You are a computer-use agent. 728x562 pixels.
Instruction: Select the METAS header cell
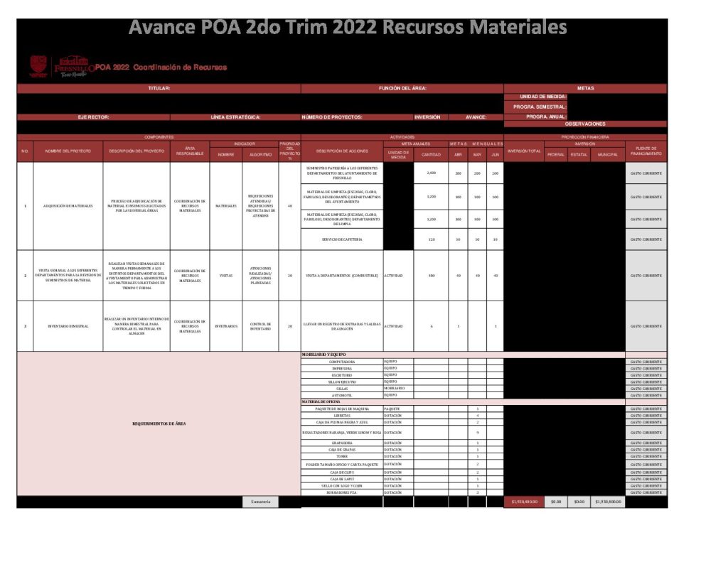click(x=585, y=89)
